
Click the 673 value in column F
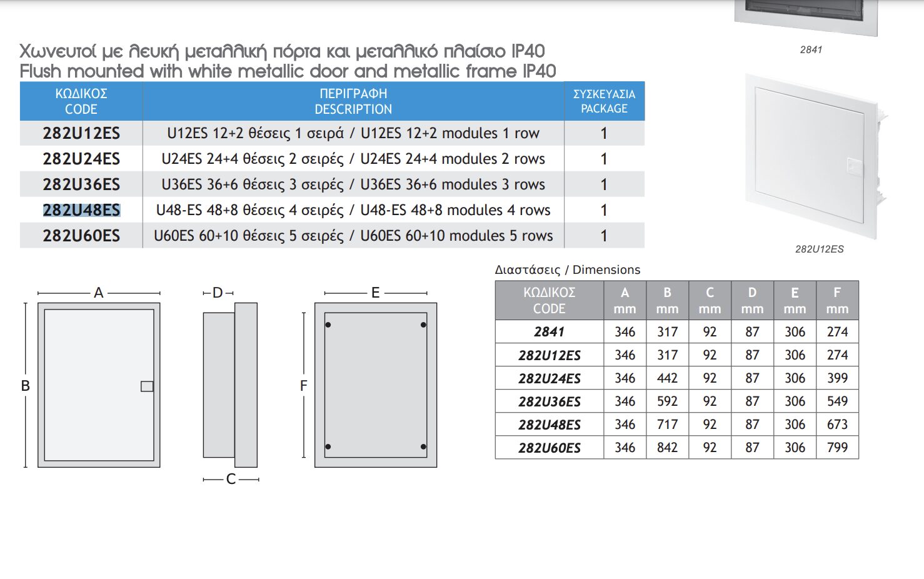coord(837,425)
